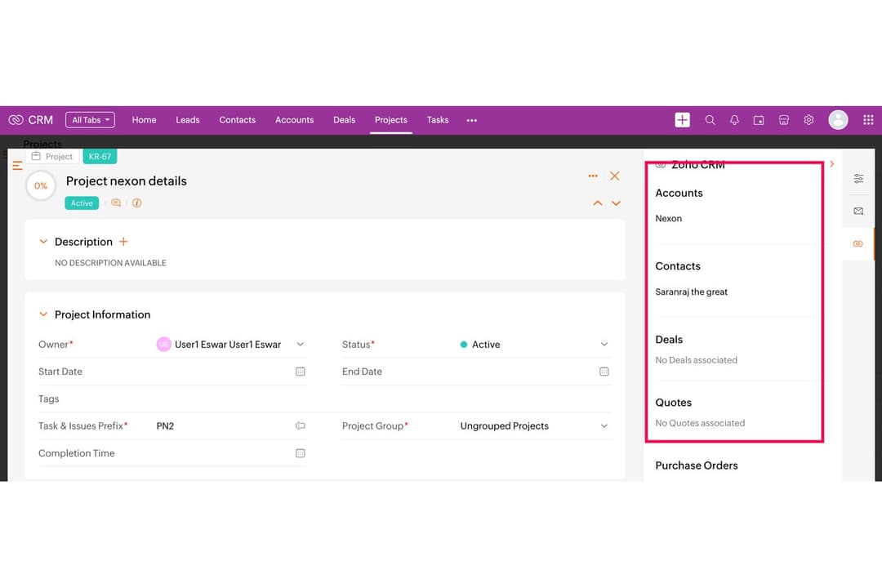882x588 pixels.
Task: Go to the Tasks tab
Action: pyautogui.click(x=438, y=120)
